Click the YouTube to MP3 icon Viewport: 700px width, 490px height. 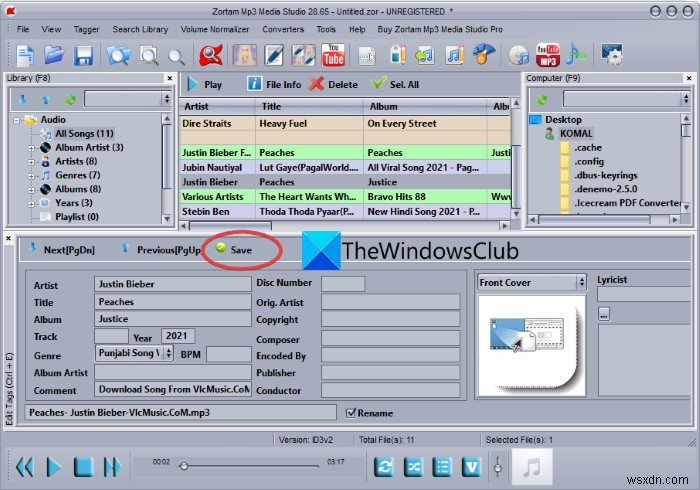(x=548, y=55)
